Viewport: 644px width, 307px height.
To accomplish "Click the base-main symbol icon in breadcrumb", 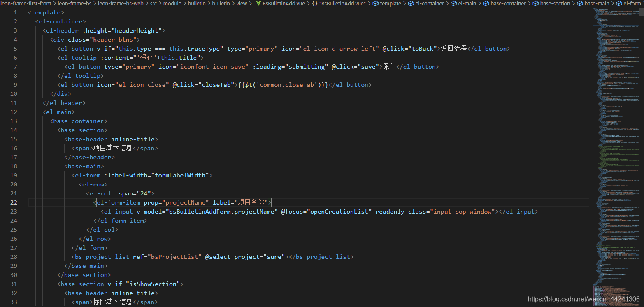I will click(580, 3).
